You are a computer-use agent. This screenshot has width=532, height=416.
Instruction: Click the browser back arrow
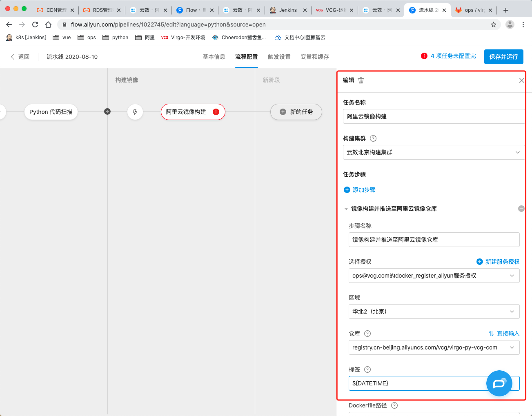pos(9,24)
